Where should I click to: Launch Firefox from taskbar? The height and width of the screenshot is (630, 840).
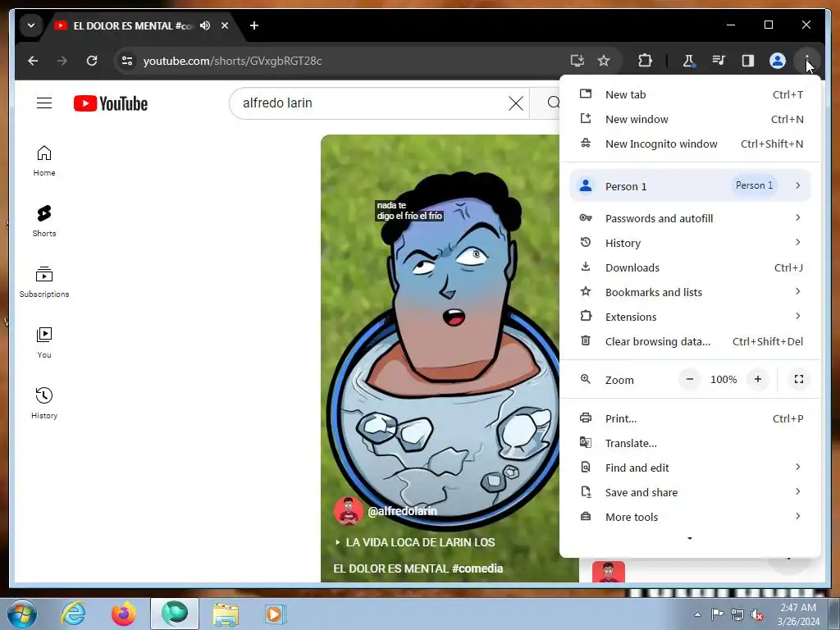tap(124, 614)
